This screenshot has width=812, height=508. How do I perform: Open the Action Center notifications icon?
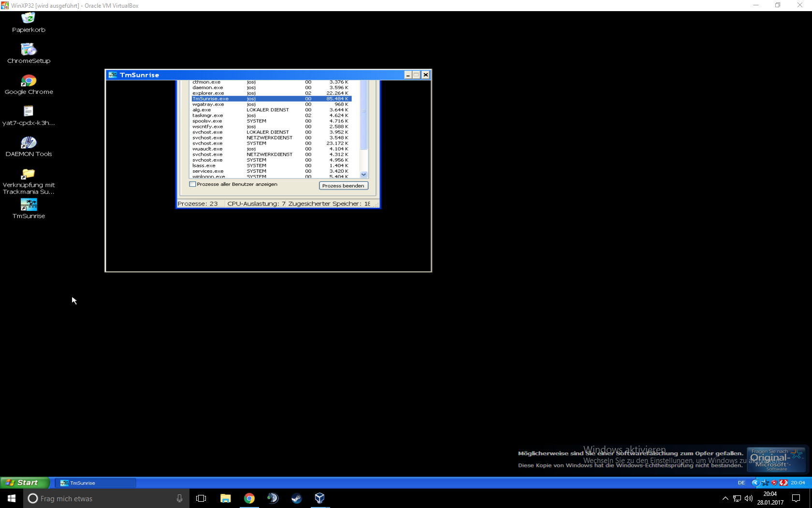tap(796, 498)
